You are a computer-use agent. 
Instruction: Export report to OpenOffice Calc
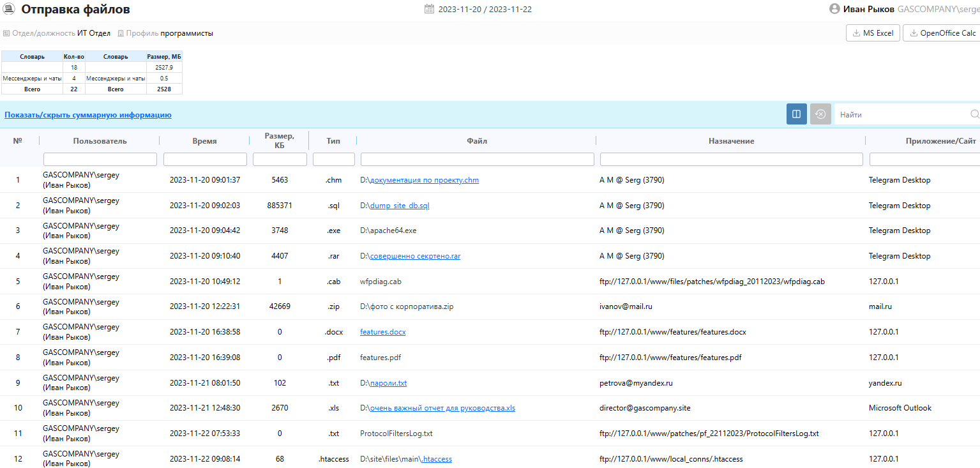tap(943, 33)
